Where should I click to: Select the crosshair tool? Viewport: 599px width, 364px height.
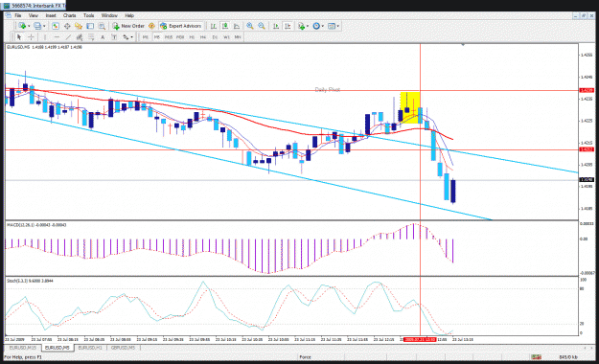(x=31, y=37)
